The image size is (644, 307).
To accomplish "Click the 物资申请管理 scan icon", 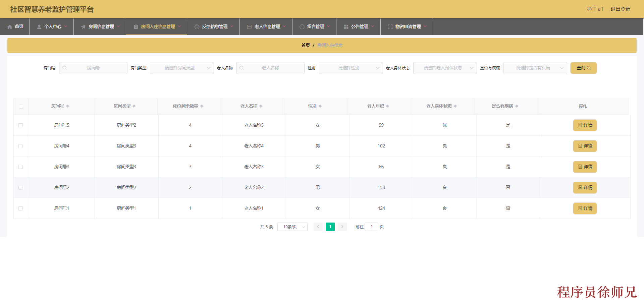I will pos(390,26).
